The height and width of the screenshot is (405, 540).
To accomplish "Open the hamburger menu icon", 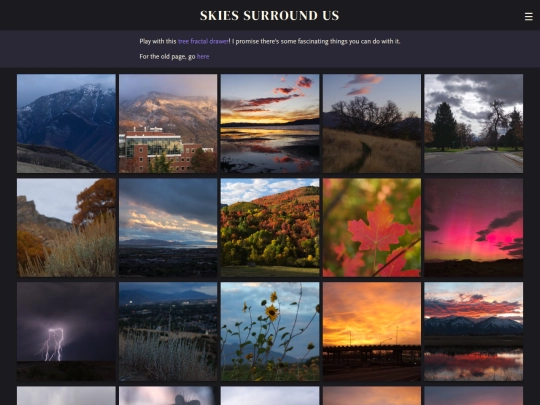I will (528, 17).
